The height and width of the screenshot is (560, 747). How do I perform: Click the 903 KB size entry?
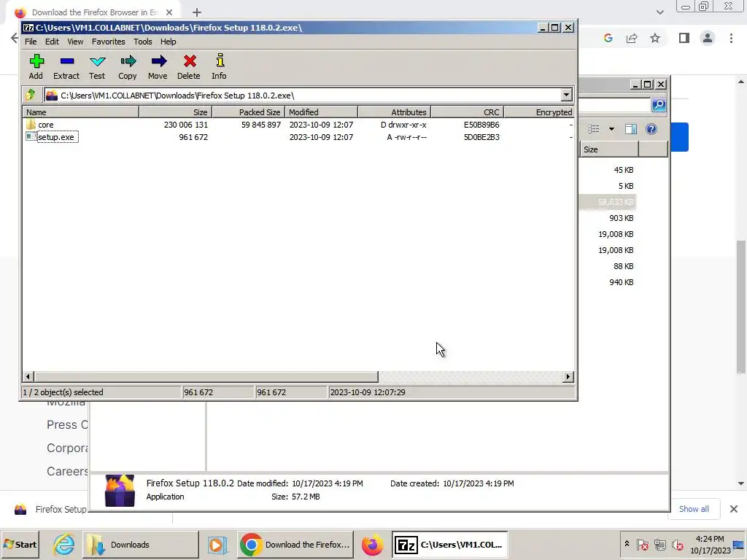622,218
